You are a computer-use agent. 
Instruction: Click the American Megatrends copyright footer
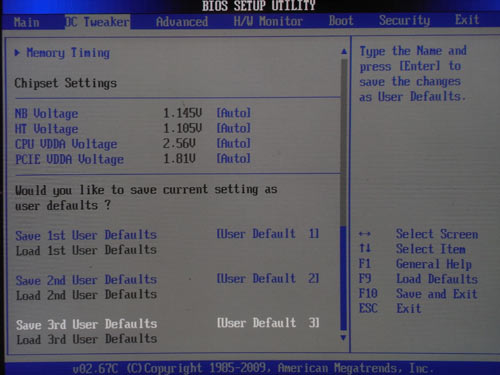coord(253,368)
